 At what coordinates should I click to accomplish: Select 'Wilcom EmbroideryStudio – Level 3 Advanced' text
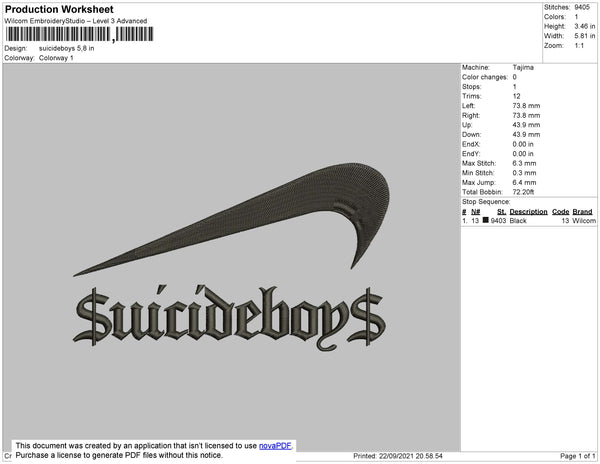click(x=76, y=21)
